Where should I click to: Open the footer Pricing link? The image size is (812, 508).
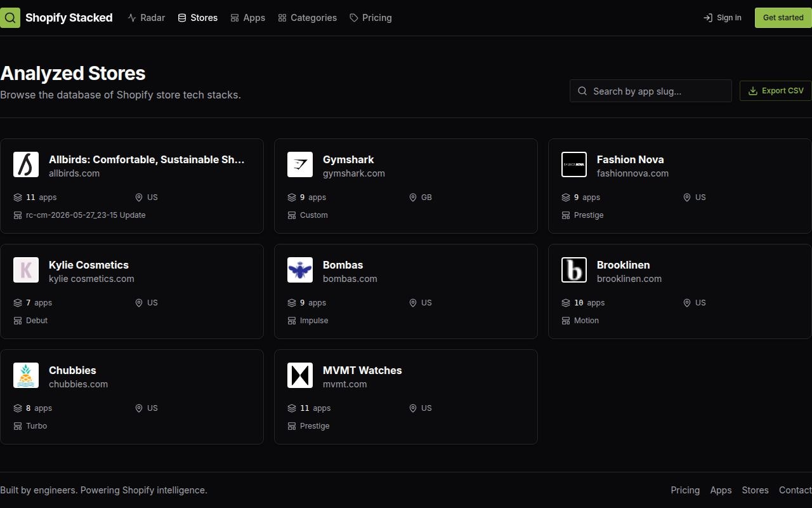[685, 490]
